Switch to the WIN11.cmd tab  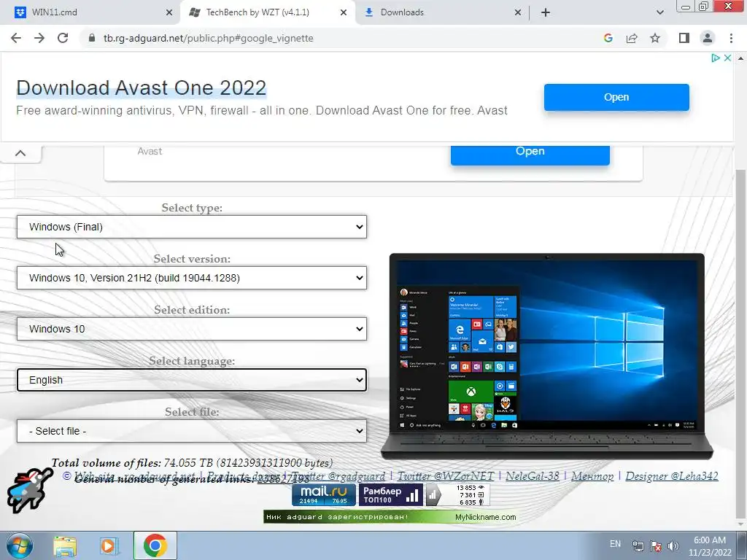(90, 12)
